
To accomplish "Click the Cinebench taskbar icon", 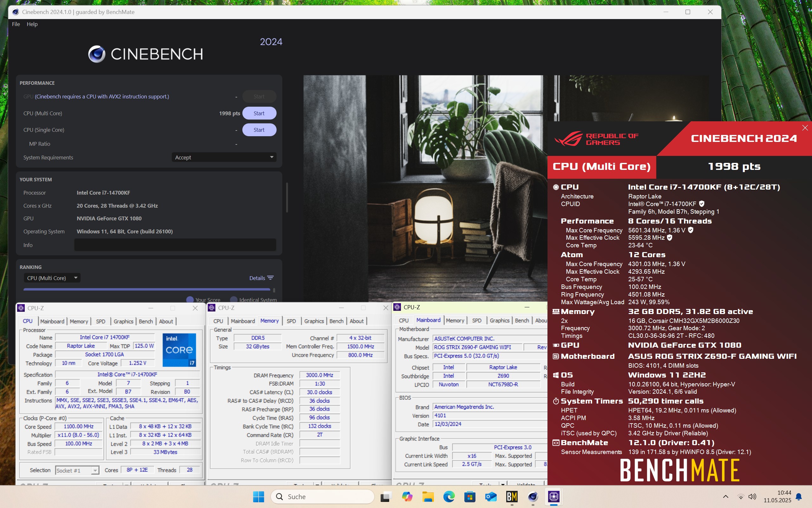I will click(533, 497).
